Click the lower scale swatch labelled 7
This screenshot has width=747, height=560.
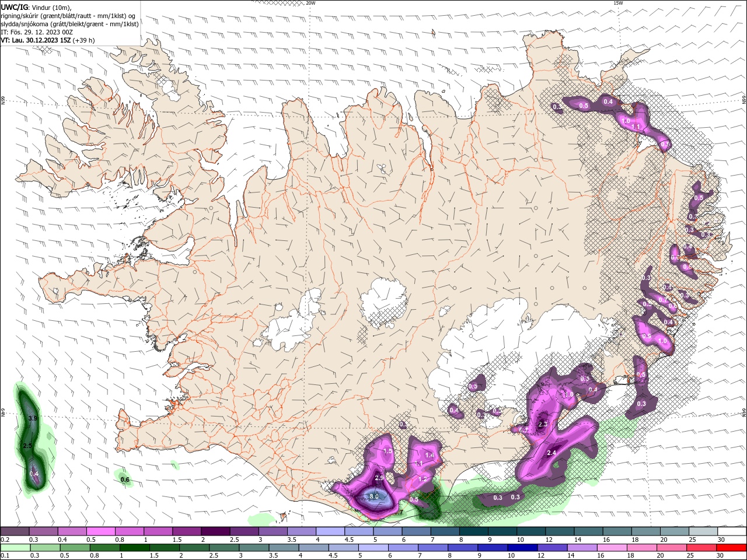tap(433, 548)
